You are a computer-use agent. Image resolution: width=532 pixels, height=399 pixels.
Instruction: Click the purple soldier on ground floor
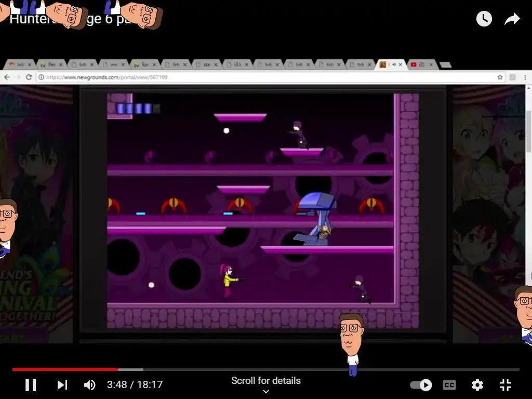click(x=361, y=289)
